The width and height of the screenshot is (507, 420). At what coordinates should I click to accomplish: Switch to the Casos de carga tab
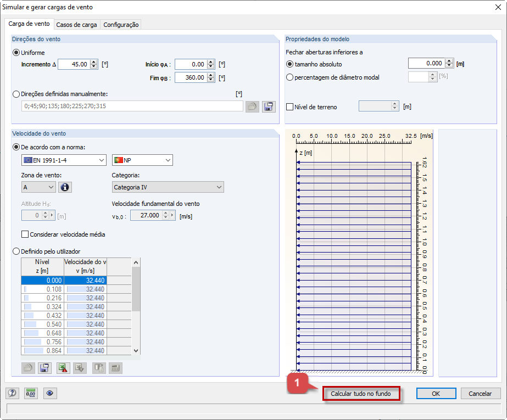click(78, 24)
